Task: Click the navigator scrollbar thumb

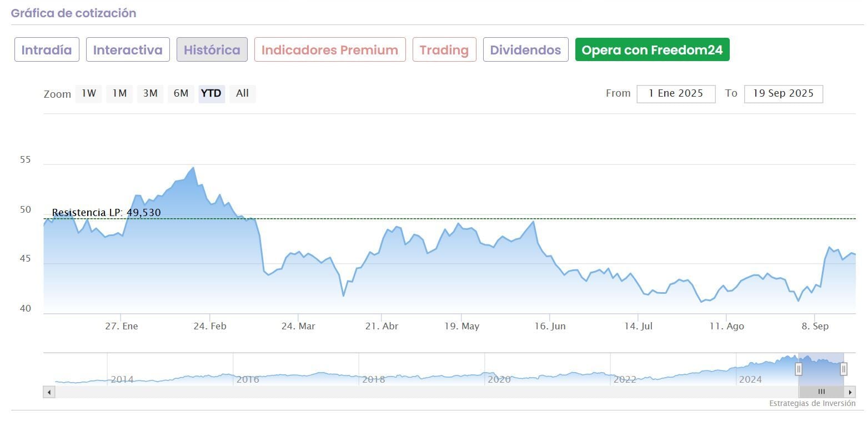Action: (x=821, y=392)
